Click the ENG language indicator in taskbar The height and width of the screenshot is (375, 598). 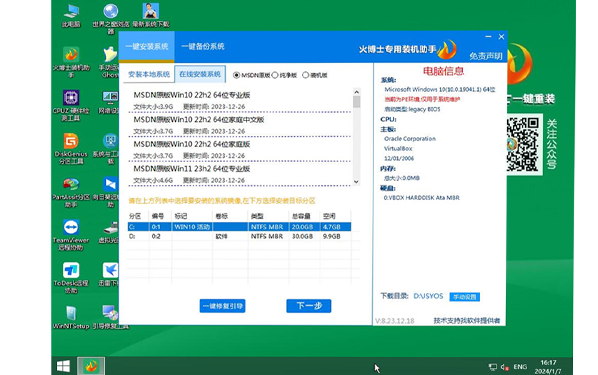(x=520, y=367)
